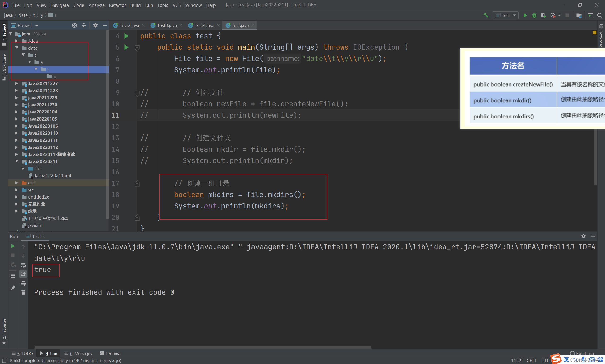Close the test tab in Run panel
The width and height of the screenshot is (605, 364).
click(44, 236)
